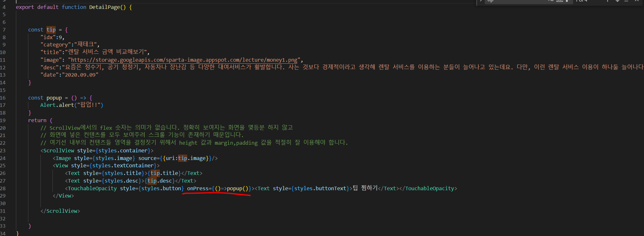Click 'tip.image' in the source attribute
The height and width of the screenshot is (236, 644).
192,158
